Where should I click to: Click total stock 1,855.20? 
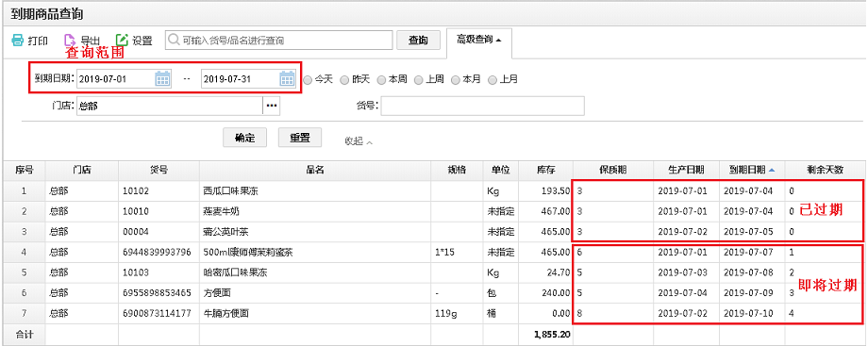pyautogui.click(x=553, y=334)
